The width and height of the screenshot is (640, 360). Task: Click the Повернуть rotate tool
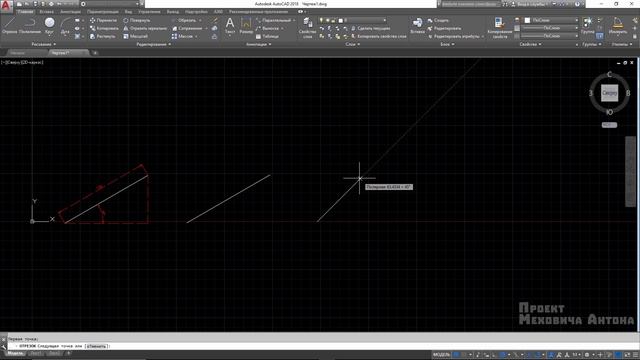tap(137, 20)
